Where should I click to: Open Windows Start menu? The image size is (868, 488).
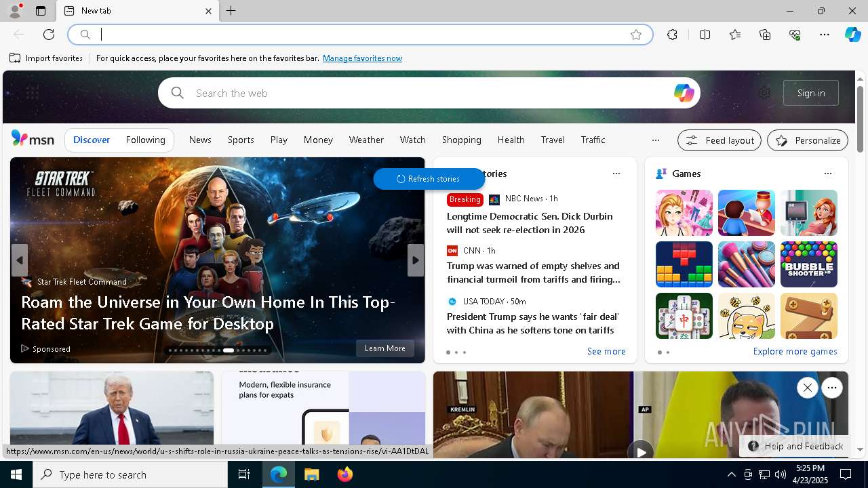16,474
